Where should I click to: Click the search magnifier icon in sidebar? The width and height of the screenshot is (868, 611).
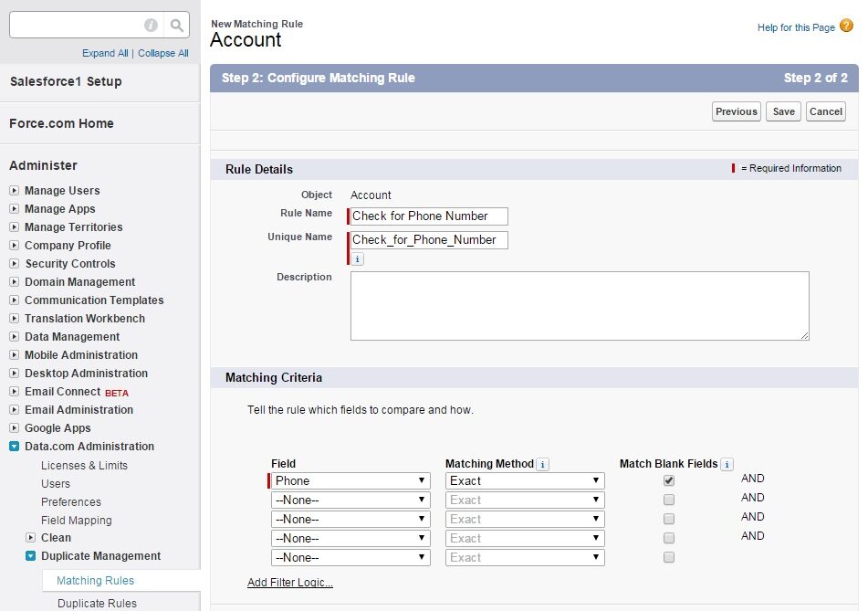177,26
